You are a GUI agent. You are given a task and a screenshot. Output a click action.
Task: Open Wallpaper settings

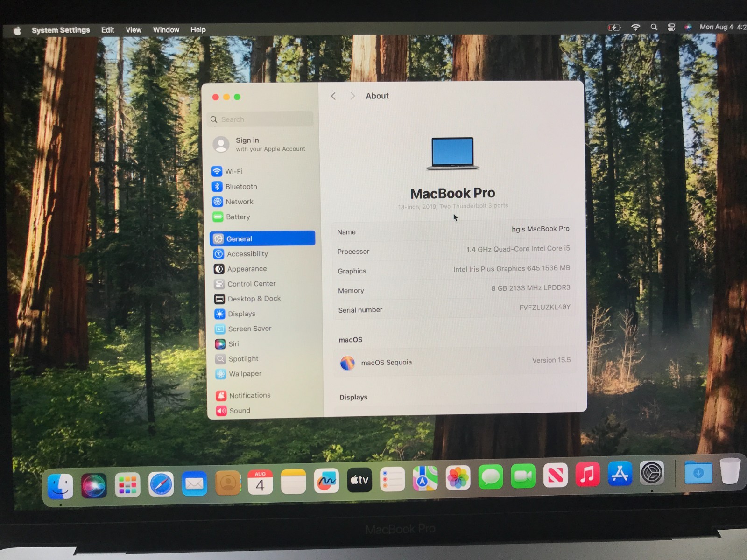[245, 374]
